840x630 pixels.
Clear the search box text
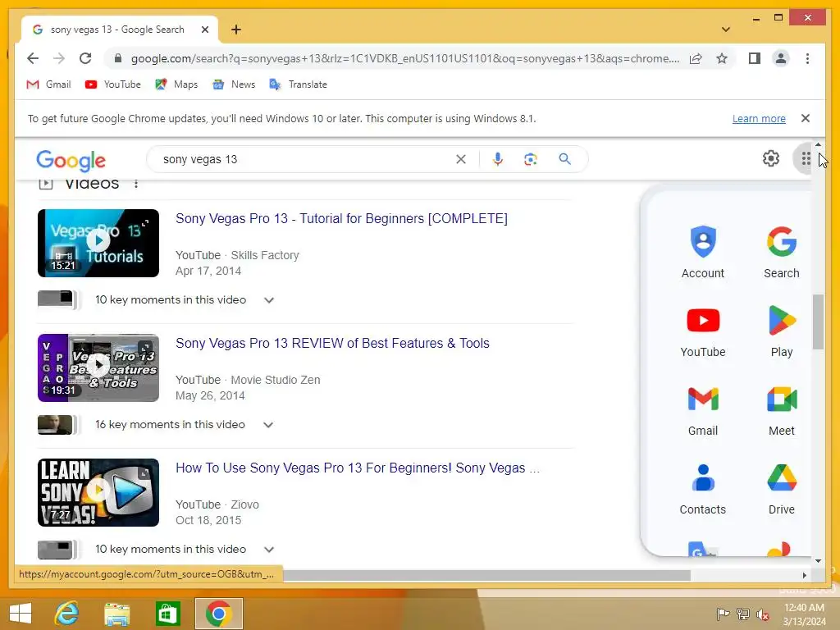(x=461, y=159)
